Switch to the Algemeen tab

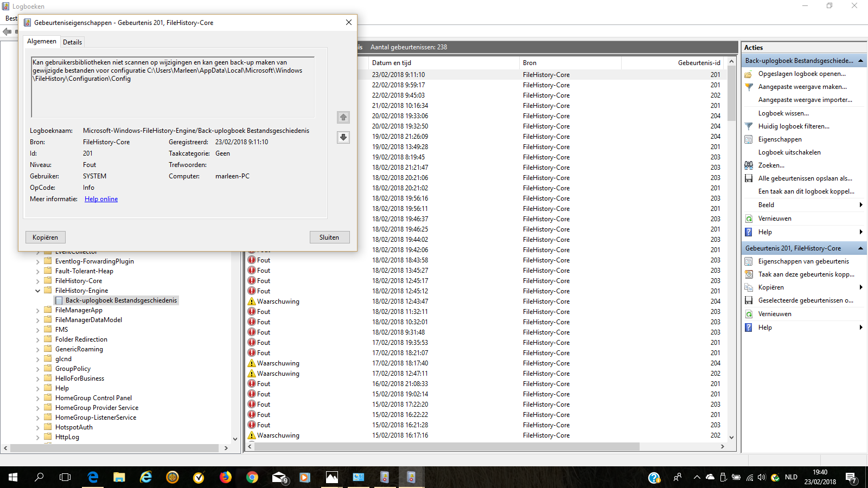[42, 41]
